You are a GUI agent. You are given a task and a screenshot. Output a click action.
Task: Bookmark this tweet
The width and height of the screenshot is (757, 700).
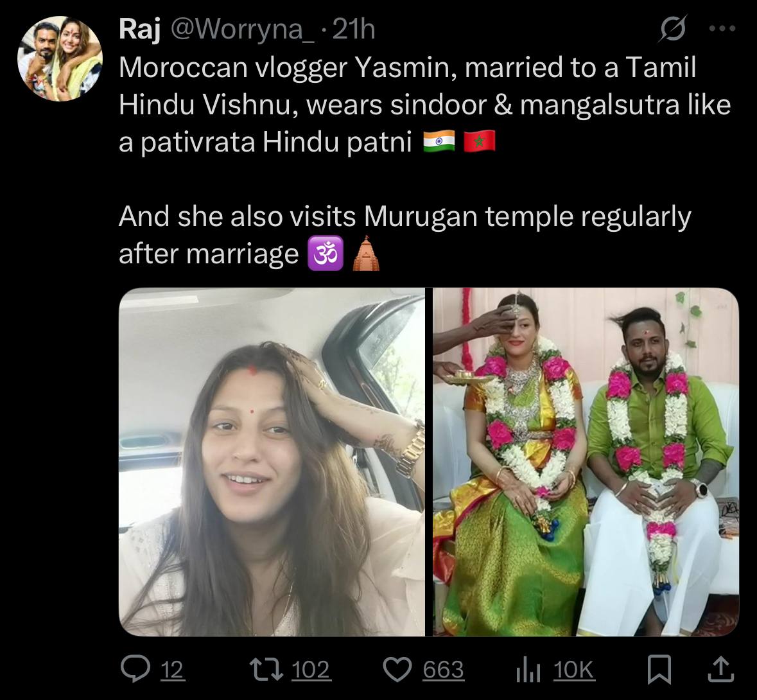click(659, 670)
